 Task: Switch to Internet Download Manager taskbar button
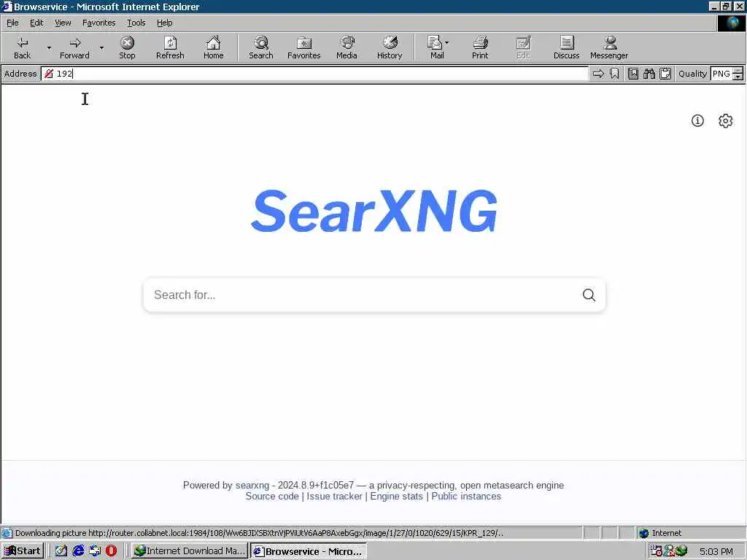point(190,551)
